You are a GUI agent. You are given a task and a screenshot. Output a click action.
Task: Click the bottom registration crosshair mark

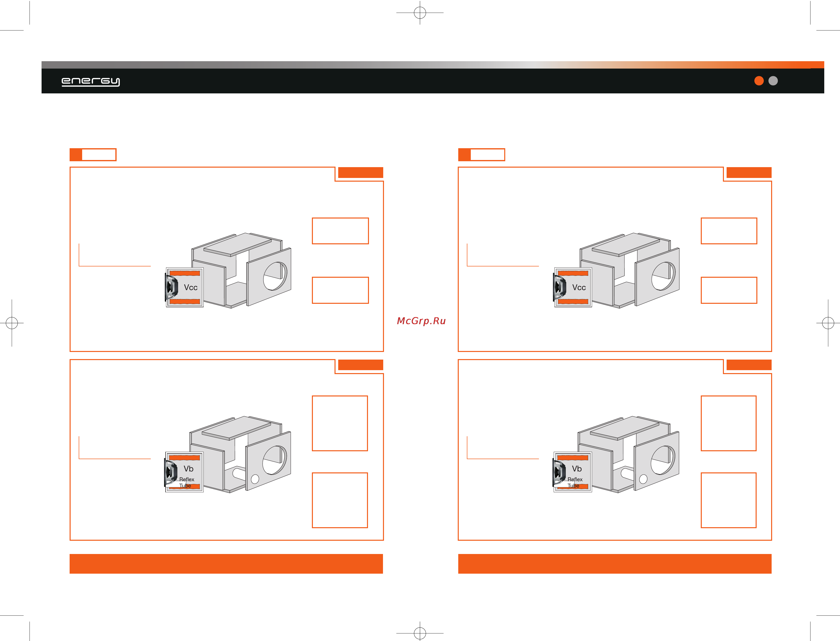click(420, 633)
